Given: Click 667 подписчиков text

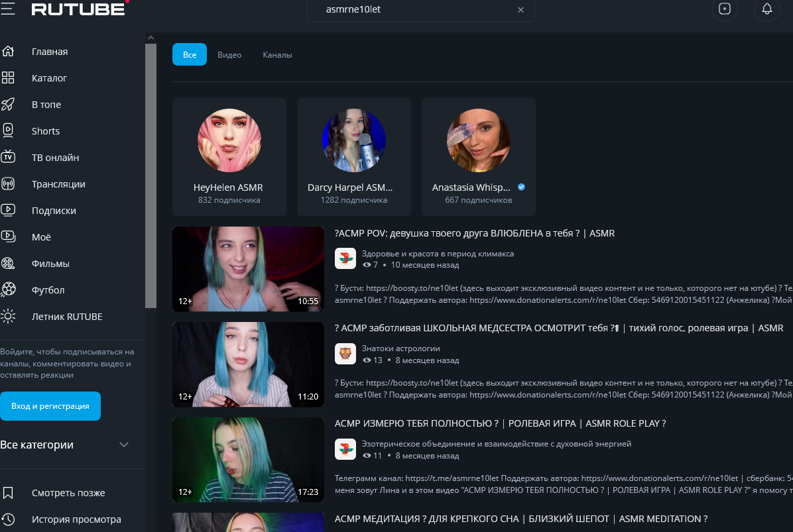Looking at the screenshot, I should (x=479, y=200).
